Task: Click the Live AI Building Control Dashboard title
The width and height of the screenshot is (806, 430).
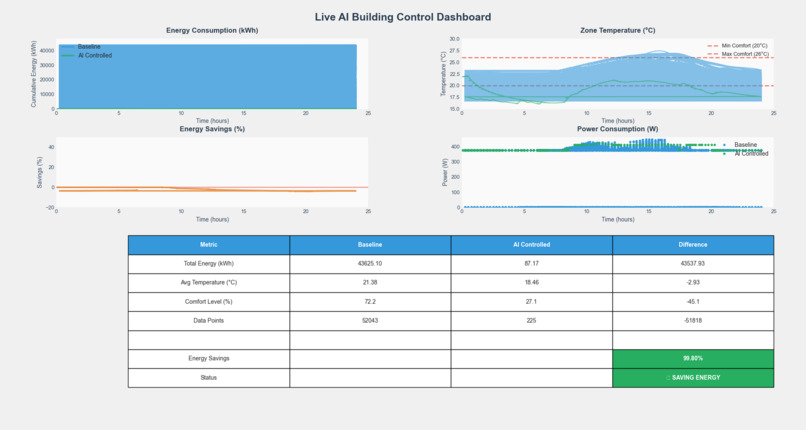Action: pyautogui.click(x=403, y=17)
